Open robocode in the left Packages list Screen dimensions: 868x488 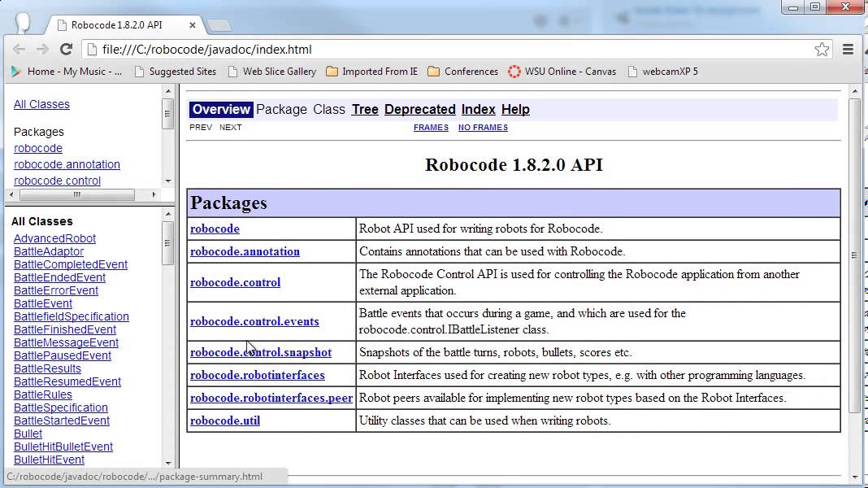tap(38, 148)
